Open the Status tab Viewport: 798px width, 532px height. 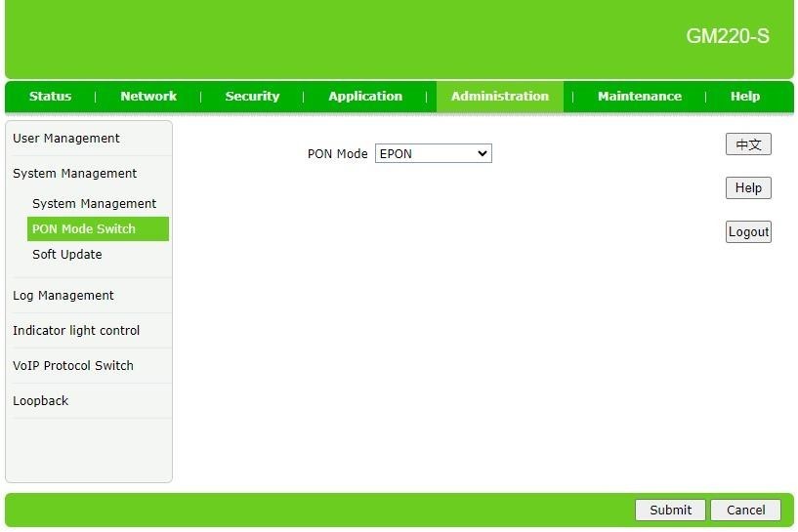pos(50,97)
